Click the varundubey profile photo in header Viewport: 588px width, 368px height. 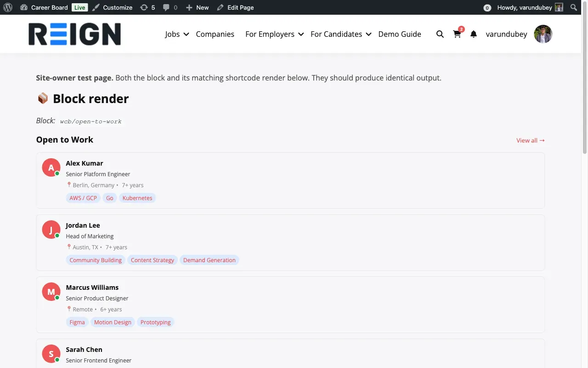[x=543, y=34]
